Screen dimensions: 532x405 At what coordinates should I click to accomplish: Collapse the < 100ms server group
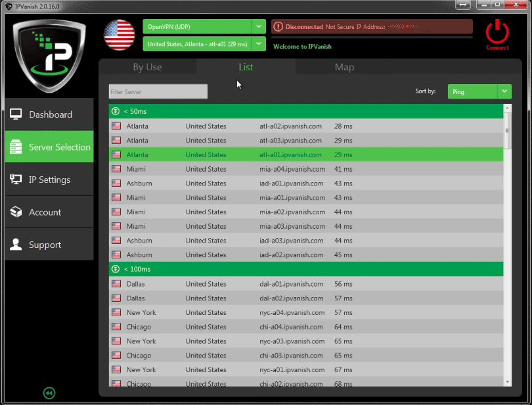click(x=116, y=269)
